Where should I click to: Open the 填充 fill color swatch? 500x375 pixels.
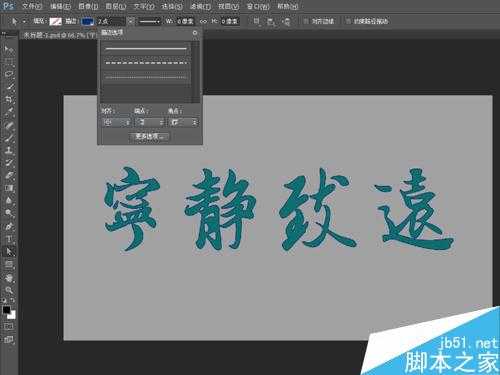(55, 21)
